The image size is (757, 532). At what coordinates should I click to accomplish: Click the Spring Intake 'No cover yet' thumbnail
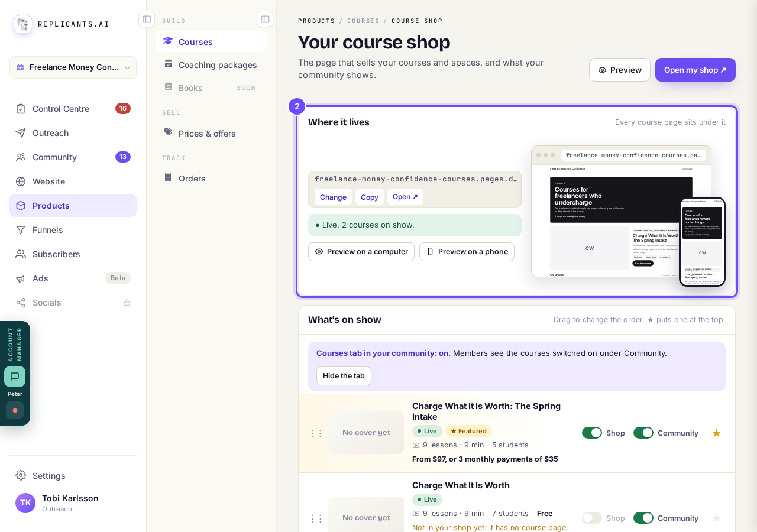[366, 433]
